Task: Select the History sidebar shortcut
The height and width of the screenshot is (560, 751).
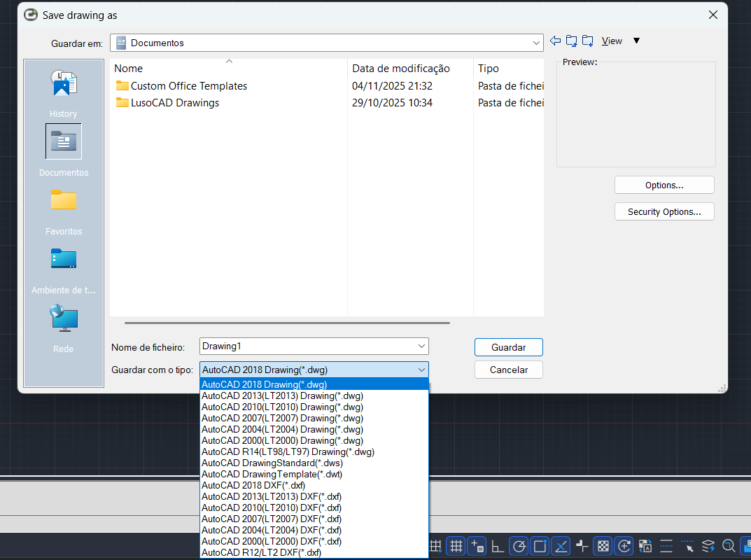Action: (63, 91)
